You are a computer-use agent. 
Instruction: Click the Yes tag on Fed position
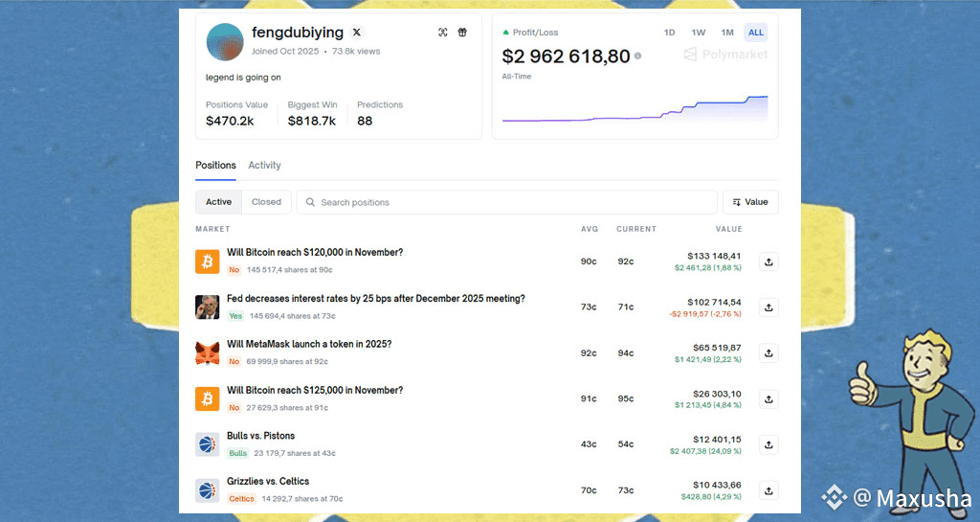235,316
